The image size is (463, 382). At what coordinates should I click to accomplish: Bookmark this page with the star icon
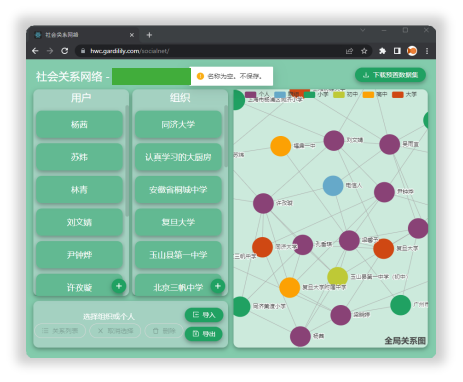point(364,51)
